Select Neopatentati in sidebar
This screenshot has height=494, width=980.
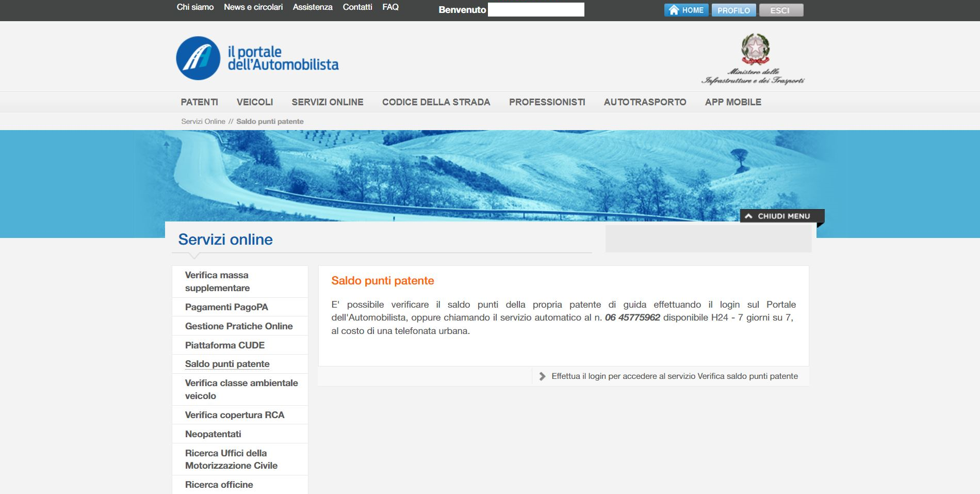[240, 434]
